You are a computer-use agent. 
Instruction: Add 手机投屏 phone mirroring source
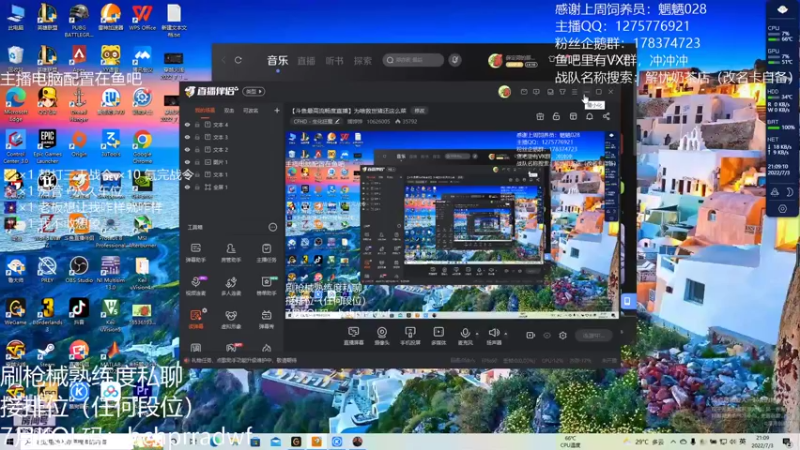point(410,336)
